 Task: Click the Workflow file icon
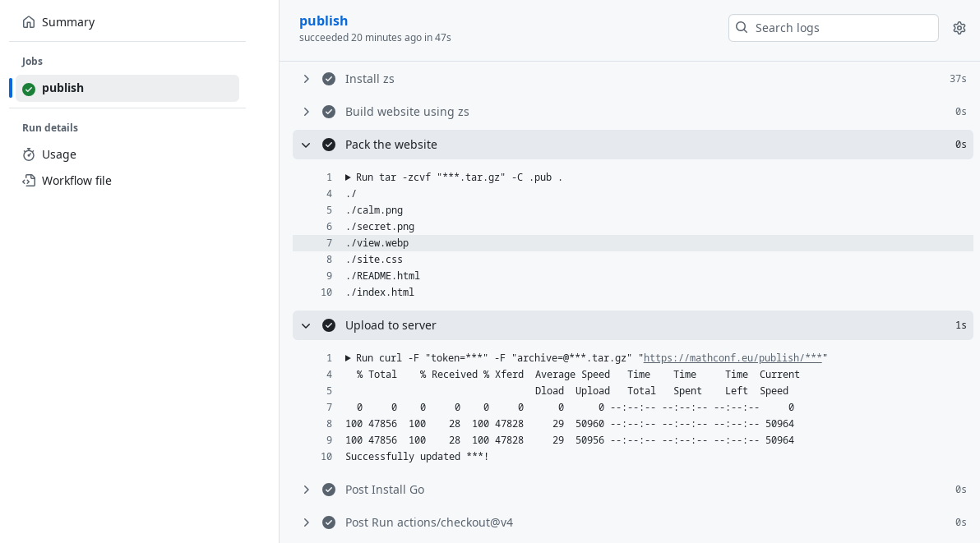tap(29, 181)
